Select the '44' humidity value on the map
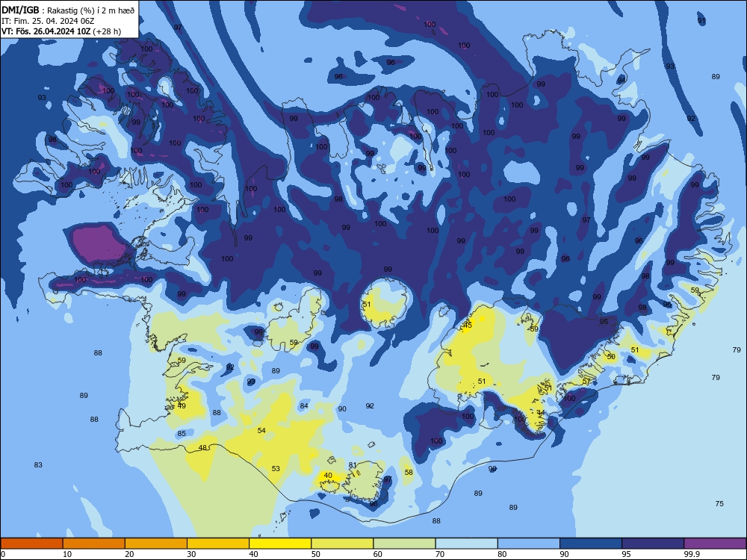747x560 pixels. [541, 413]
